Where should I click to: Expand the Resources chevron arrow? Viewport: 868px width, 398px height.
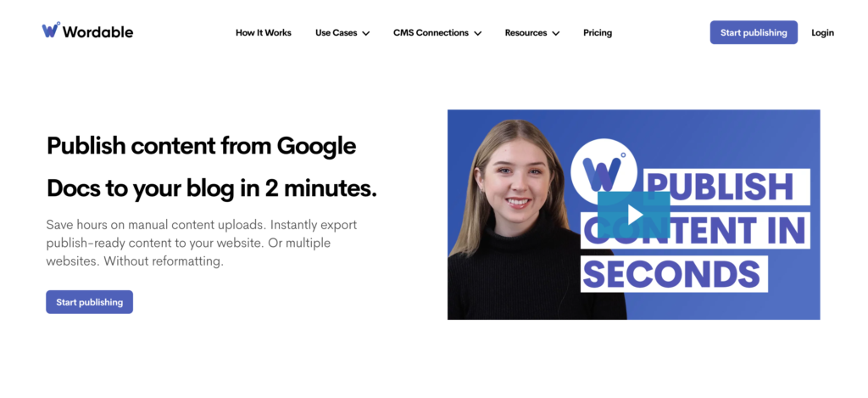pyautogui.click(x=556, y=33)
